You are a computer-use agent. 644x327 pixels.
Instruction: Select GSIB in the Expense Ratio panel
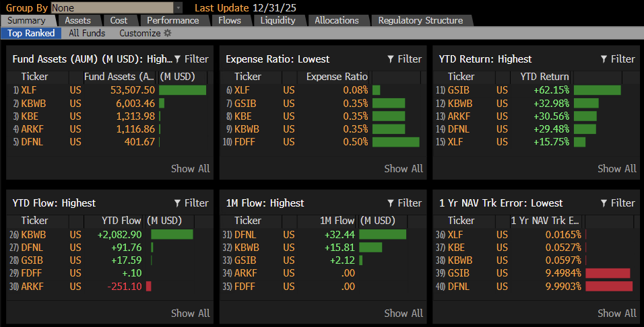coord(245,104)
